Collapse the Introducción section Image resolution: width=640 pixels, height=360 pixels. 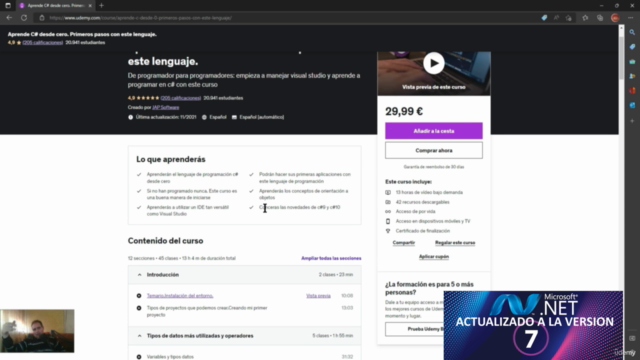coord(244,275)
